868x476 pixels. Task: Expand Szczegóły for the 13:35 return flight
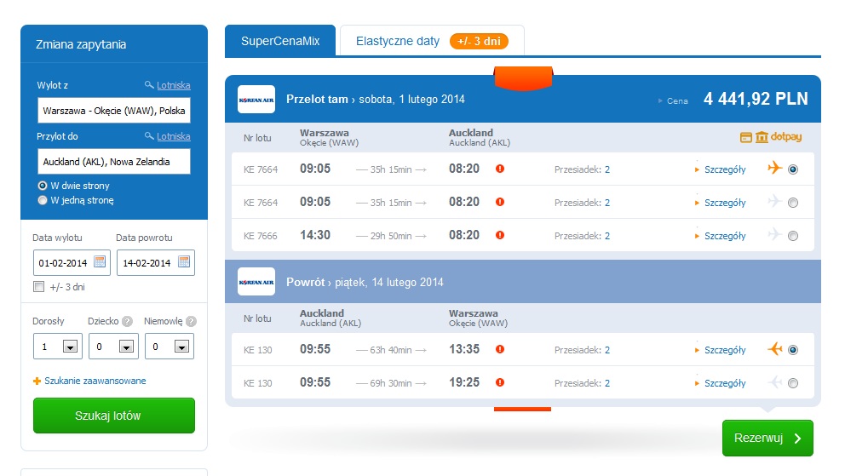coord(725,350)
